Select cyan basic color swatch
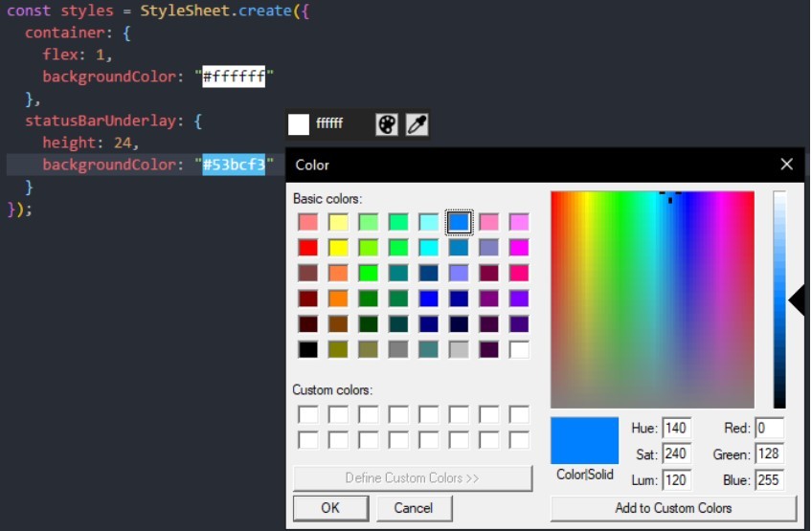 click(x=429, y=248)
